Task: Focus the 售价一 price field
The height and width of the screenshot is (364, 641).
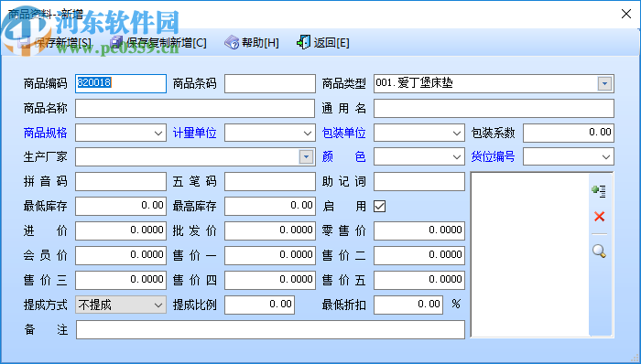Action: (x=270, y=255)
